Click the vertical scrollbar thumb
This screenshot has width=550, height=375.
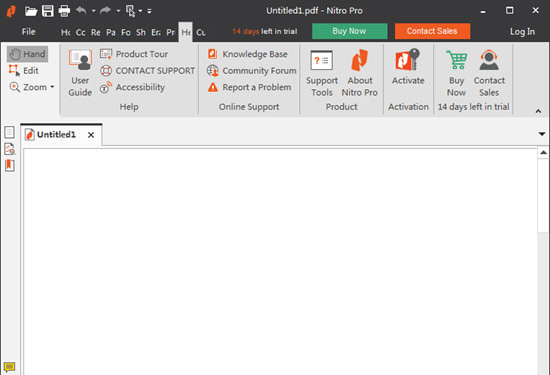(x=543, y=195)
